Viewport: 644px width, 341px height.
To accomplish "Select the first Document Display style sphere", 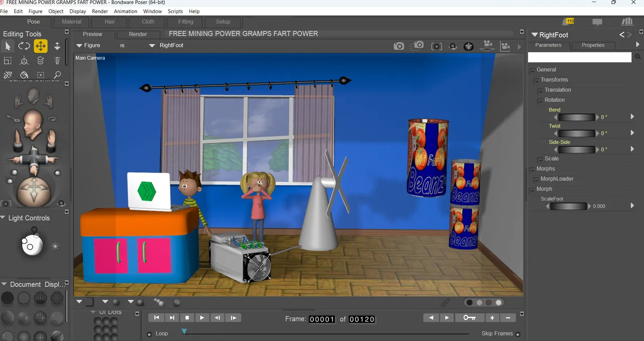I will [8, 298].
